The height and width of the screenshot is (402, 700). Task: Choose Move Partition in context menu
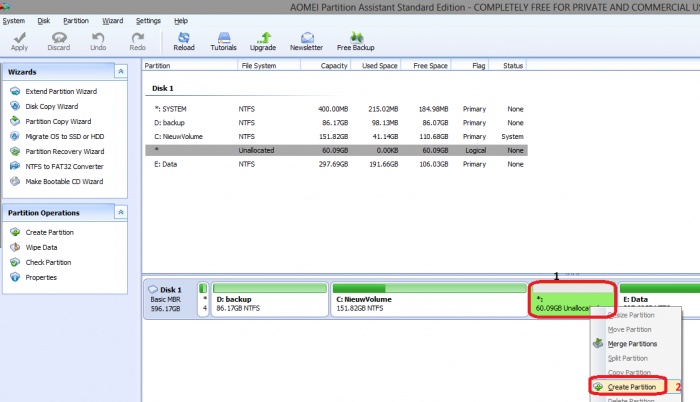click(x=629, y=330)
